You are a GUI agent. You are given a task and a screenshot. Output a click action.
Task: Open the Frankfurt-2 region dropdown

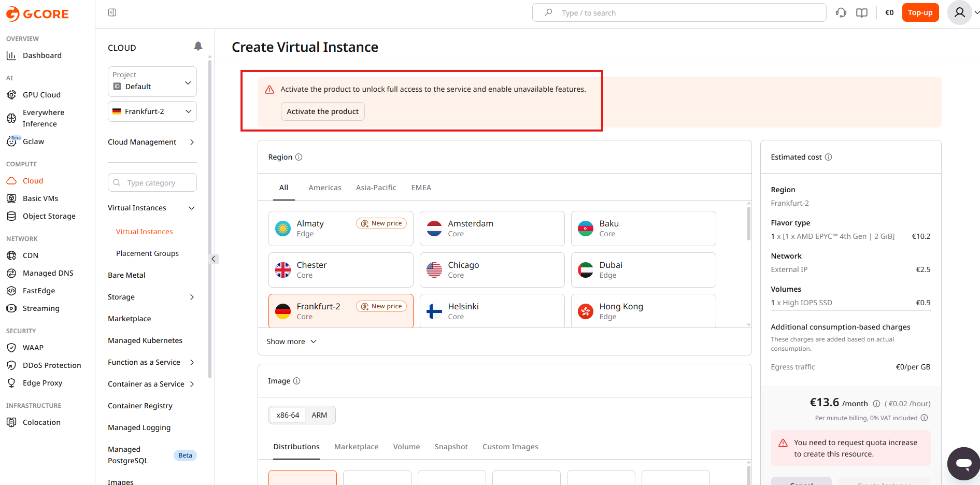(x=152, y=111)
